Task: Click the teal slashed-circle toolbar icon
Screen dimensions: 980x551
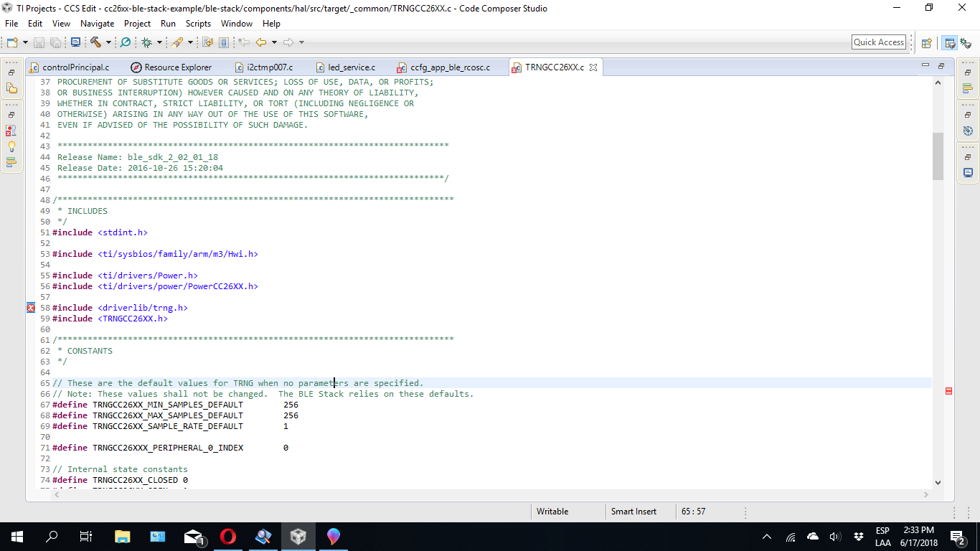Action: point(125,42)
